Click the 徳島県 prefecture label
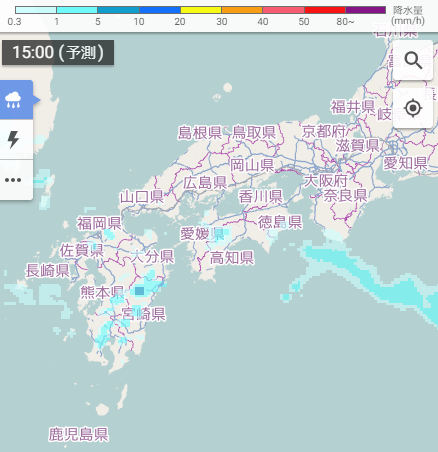Screen dimensions: 438x452 tap(280, 222)
